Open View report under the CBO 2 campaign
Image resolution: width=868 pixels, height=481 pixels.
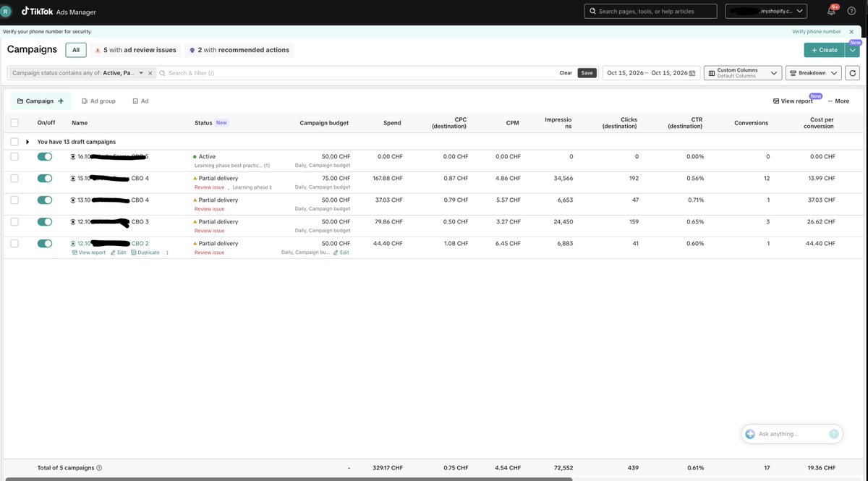tap(88, 253)
